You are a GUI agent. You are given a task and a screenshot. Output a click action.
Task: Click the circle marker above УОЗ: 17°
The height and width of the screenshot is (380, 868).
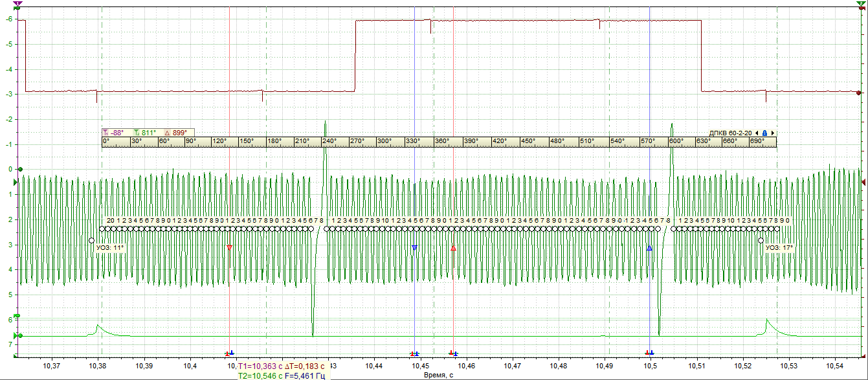point(761,240)
